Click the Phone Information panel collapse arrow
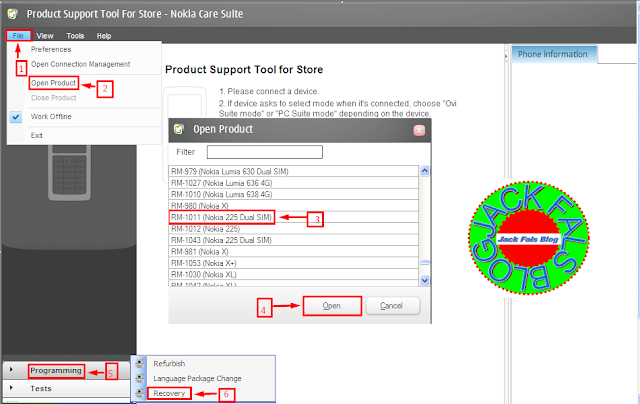 click(x=506, y=55)
